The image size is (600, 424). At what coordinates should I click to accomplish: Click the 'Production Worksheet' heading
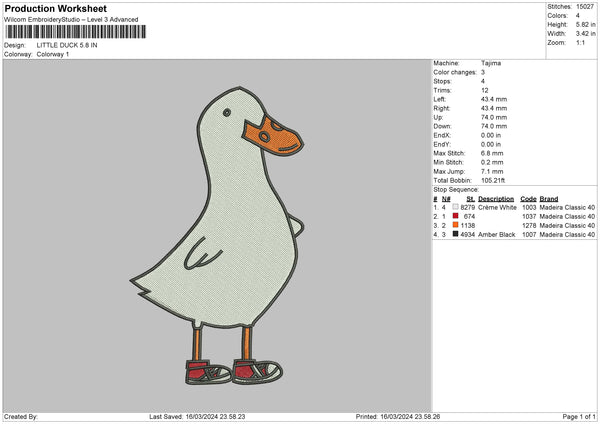(x=55, y=8)
